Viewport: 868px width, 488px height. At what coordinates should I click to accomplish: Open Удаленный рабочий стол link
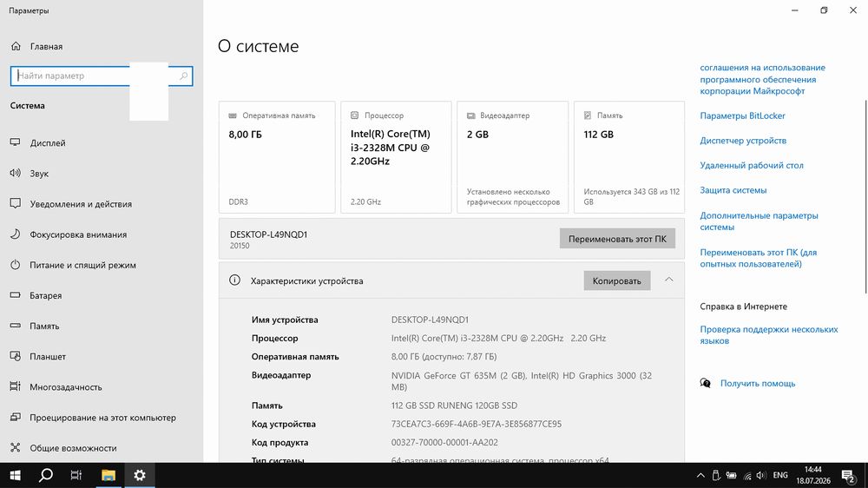tap(751, 165)
